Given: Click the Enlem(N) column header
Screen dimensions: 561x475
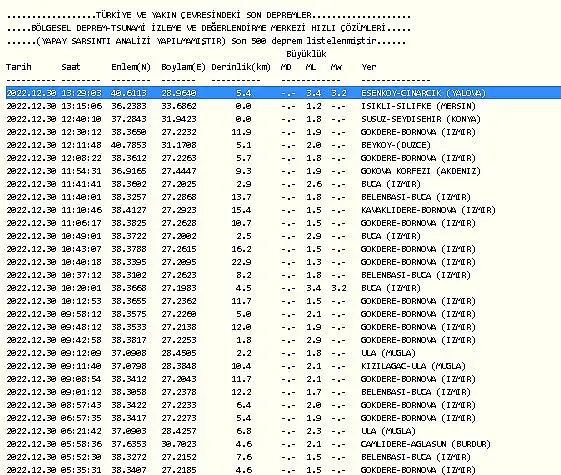Looking at the screenshot, I should click(131, 67).
